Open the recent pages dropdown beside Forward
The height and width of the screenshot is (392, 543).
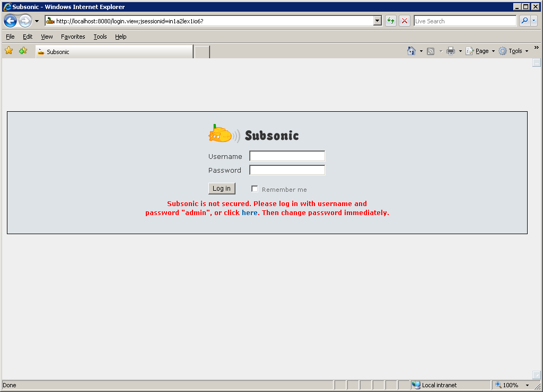pos(37,21)
